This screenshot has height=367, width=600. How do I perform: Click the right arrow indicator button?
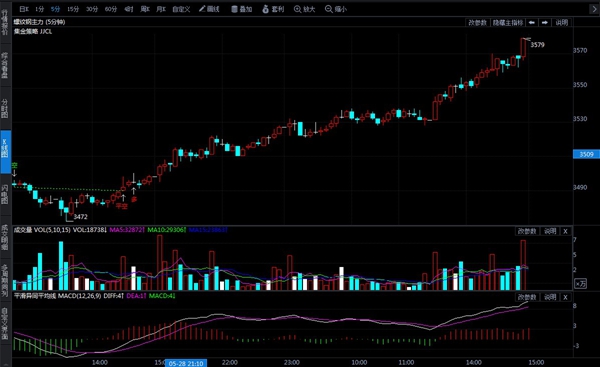pyautogui.click(x=545, y=23)
